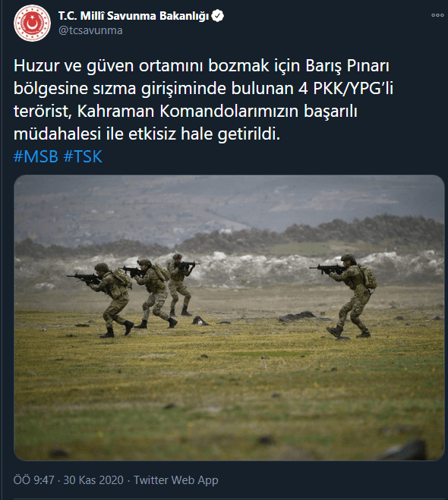Click the group of three soldiers in photo

click(134, 295)
